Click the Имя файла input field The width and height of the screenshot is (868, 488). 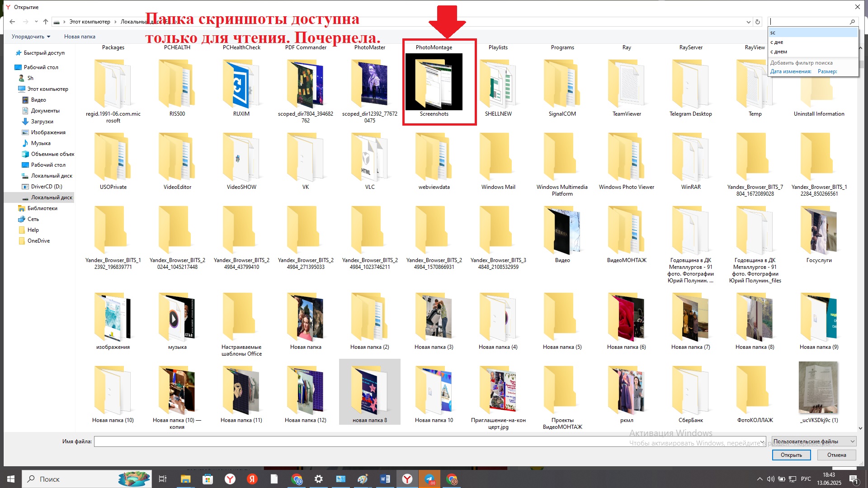427,441
